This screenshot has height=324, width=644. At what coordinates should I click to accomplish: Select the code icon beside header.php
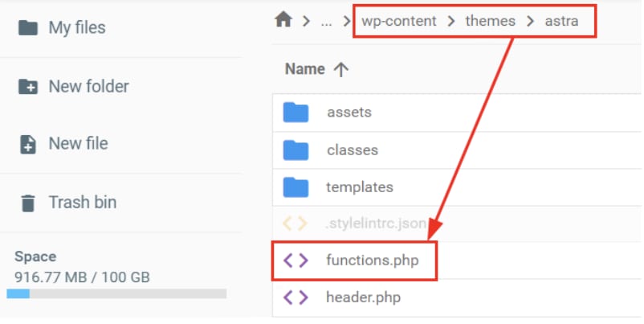296,297
